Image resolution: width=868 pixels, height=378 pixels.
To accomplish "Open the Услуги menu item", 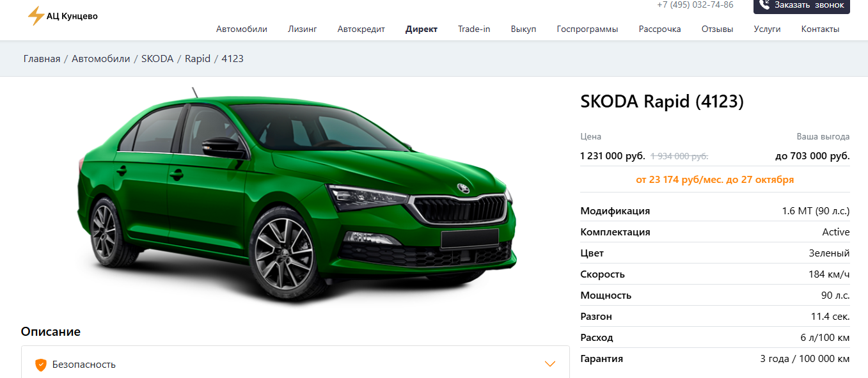I will 768,29.
